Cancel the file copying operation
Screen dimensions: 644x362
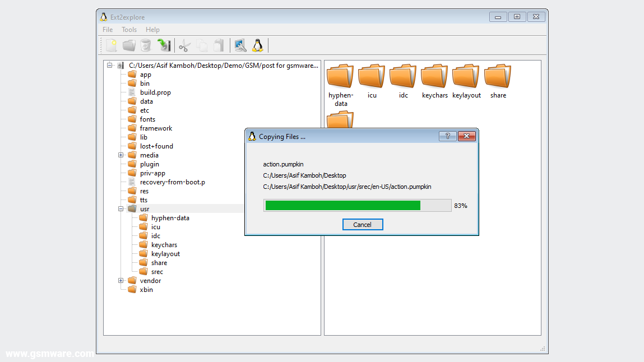point(363,224)
